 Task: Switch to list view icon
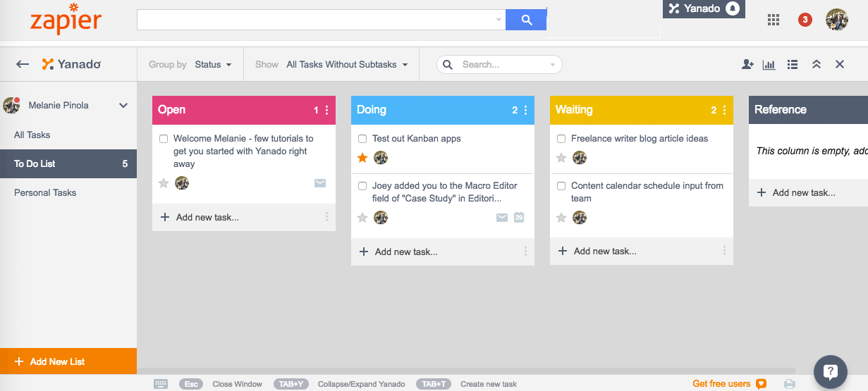pyautogui.click(x=793, y=64)
